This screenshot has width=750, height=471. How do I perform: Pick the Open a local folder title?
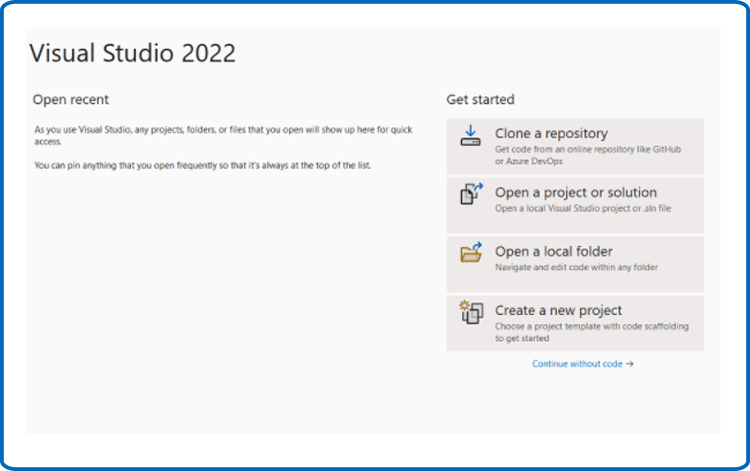[x=553, y=252]
